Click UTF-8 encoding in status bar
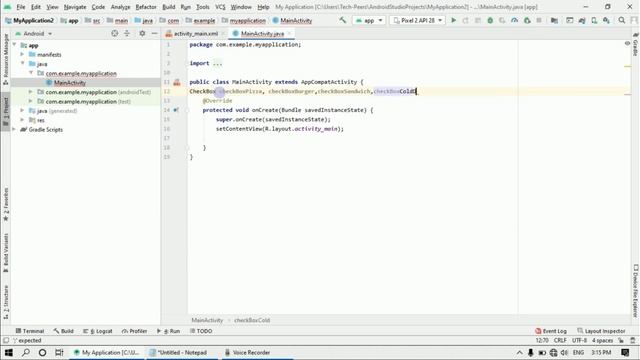This screenshot has height=360, width=640. 579,340
